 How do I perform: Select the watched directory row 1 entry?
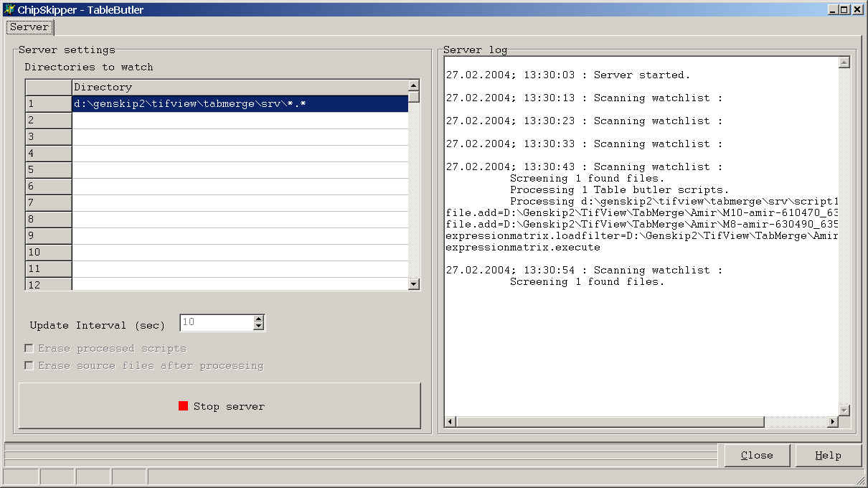pos(240,104)
